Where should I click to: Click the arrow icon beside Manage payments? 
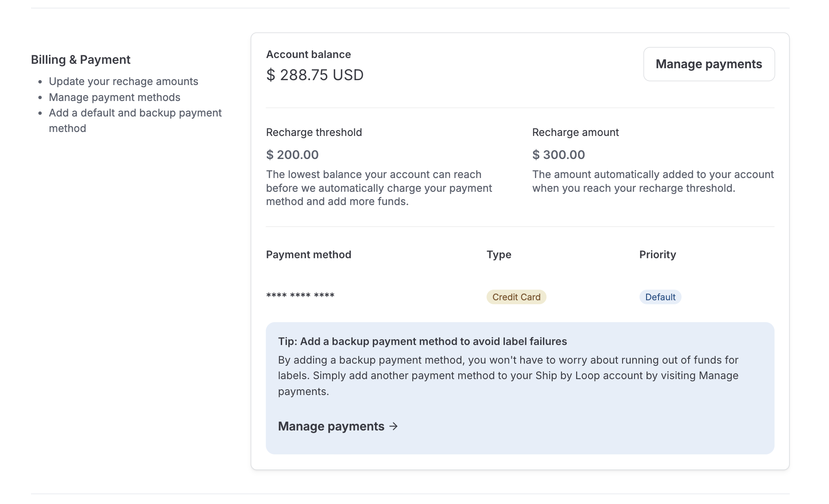(394, 426)
